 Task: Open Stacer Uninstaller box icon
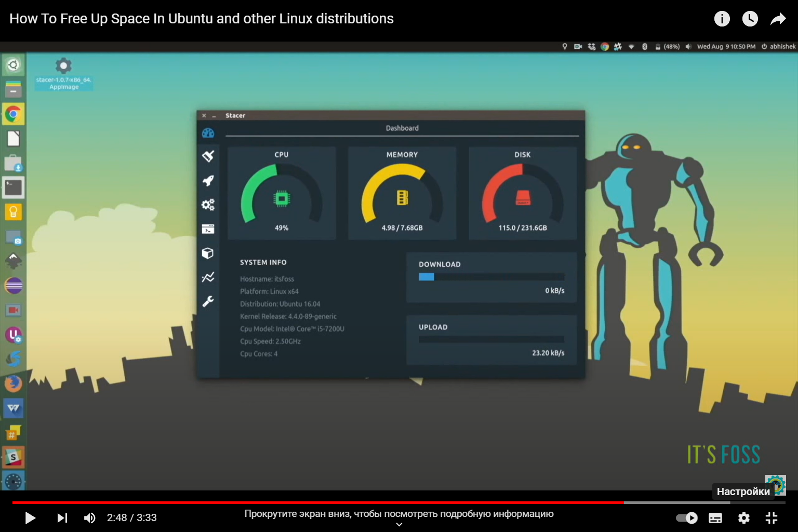(x=208, y=253)
